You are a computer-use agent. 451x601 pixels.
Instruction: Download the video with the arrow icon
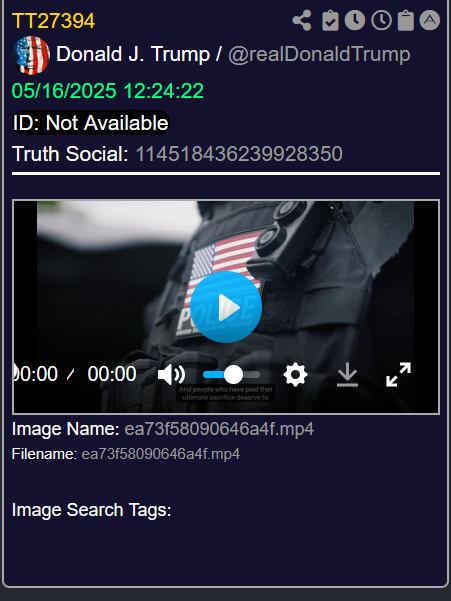coord(347,374)
